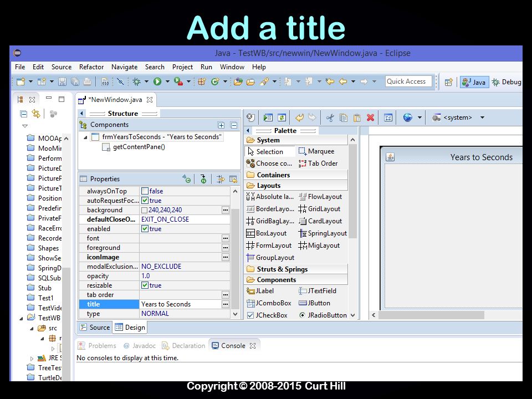
Task: Open the File menu
Action: pyautogui.click(x=20, y=67)
